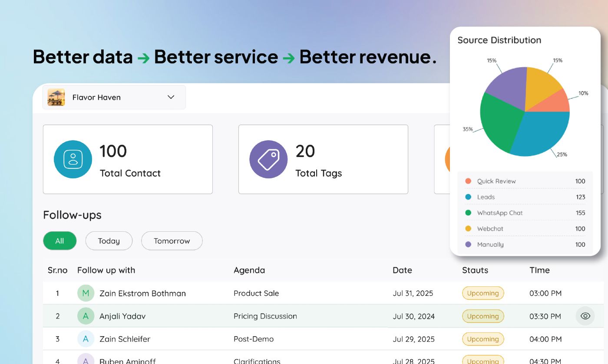Click the purple Total Tags tag icon
608x364 pixels.
click(x=268, y=159)
